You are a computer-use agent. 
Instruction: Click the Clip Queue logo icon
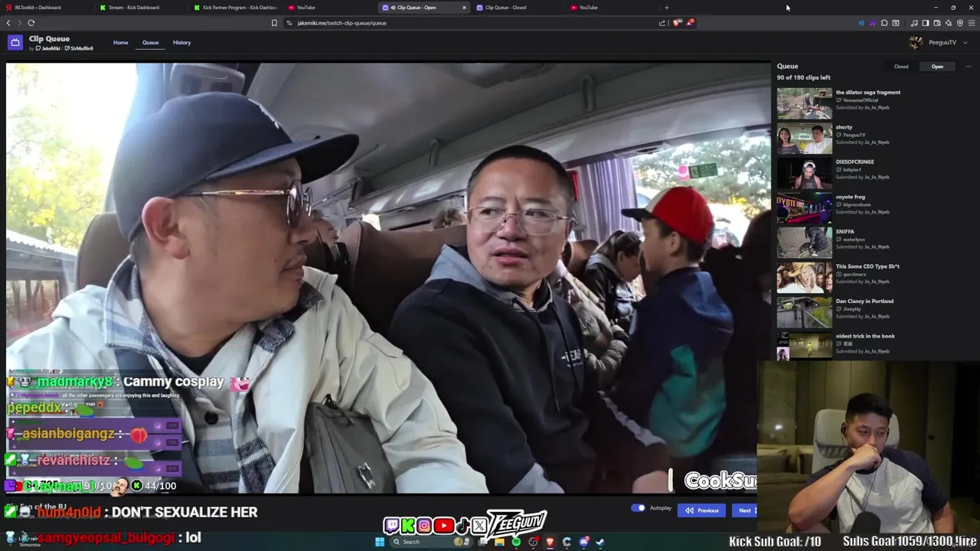(15, 43)
